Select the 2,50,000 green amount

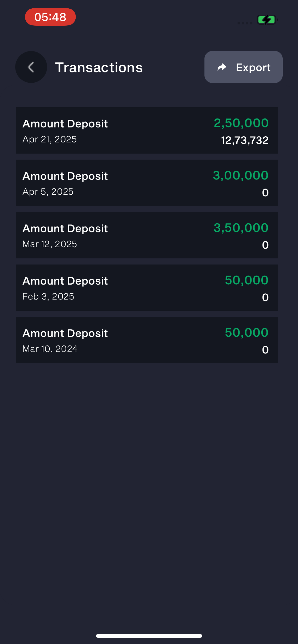tap(241, 123)
